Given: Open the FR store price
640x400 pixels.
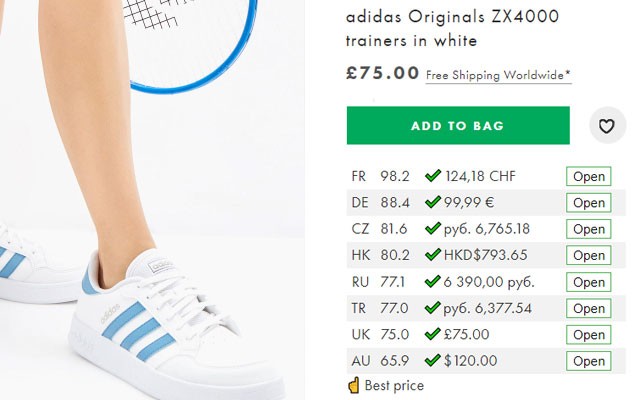Looking at the screenshot, I should [x=589, y=177].
